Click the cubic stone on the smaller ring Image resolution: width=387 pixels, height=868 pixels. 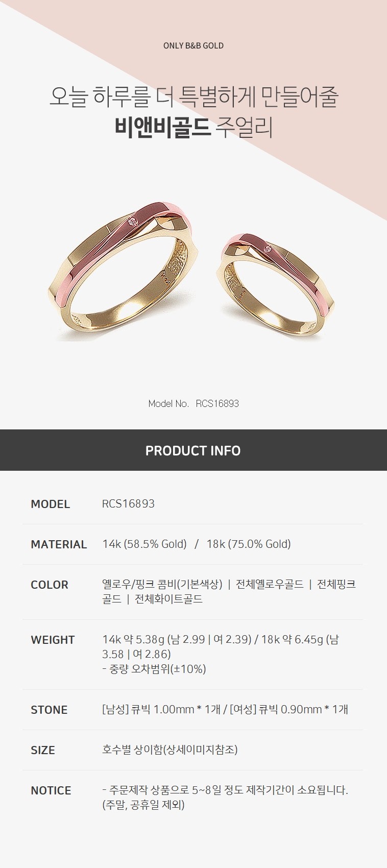[x=268, y=249]
